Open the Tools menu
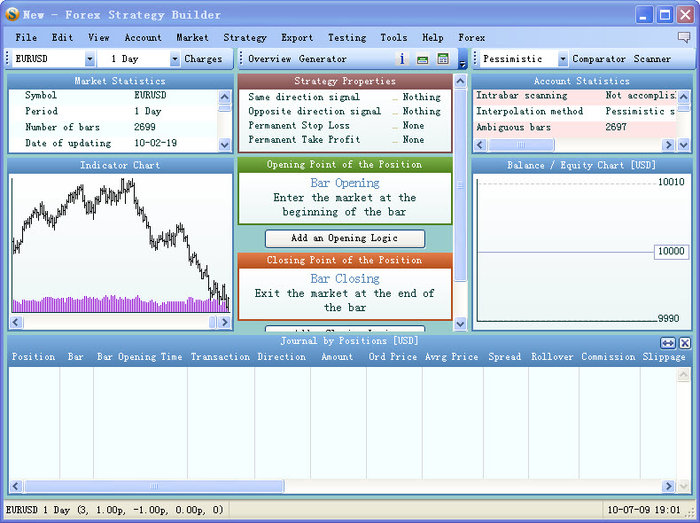 (394, 37)
